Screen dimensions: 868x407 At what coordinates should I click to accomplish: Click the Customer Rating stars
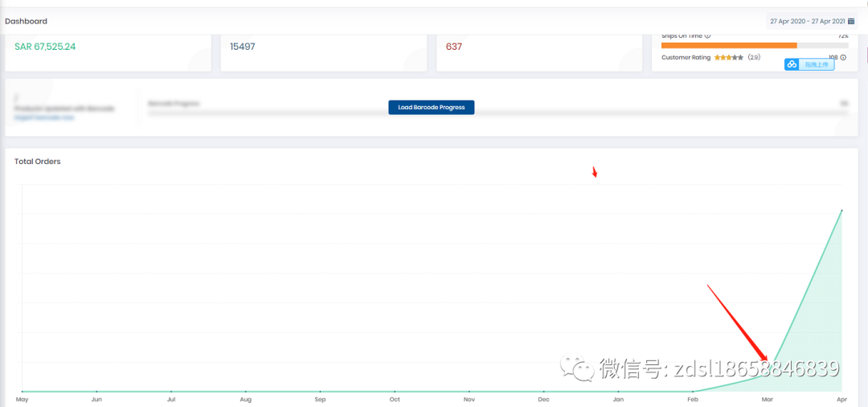728,57
